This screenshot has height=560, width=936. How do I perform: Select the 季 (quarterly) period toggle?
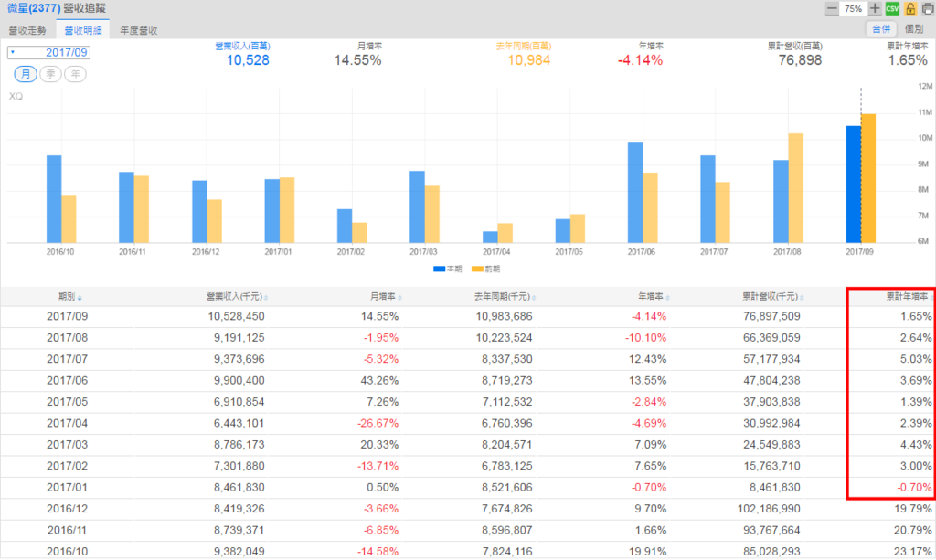51,74
